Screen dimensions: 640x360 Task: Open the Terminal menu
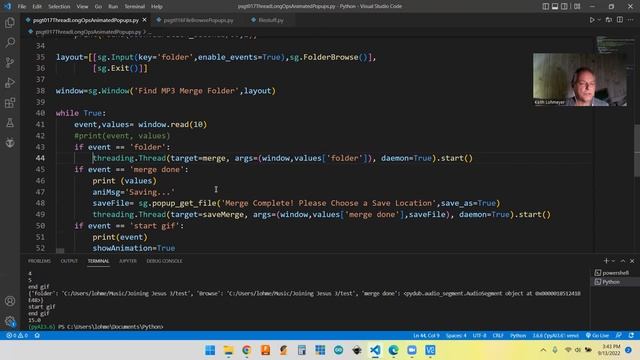135,7
